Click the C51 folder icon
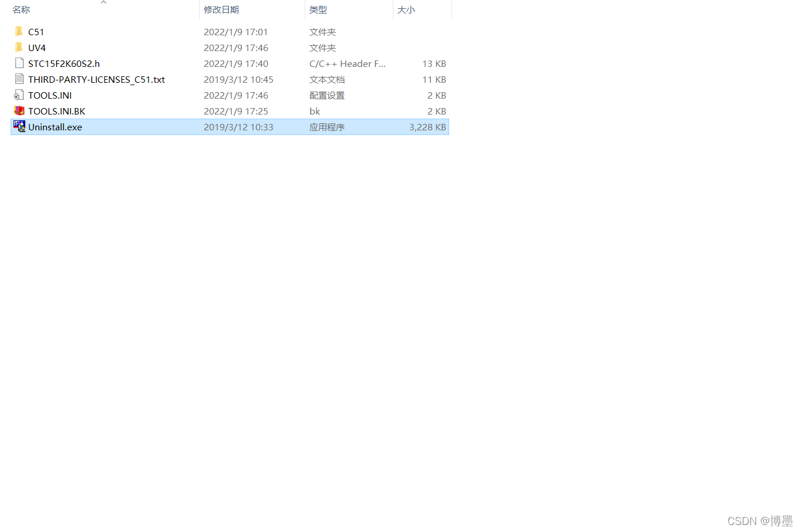This screenshot has height=532, width=802. pos(19,32)
